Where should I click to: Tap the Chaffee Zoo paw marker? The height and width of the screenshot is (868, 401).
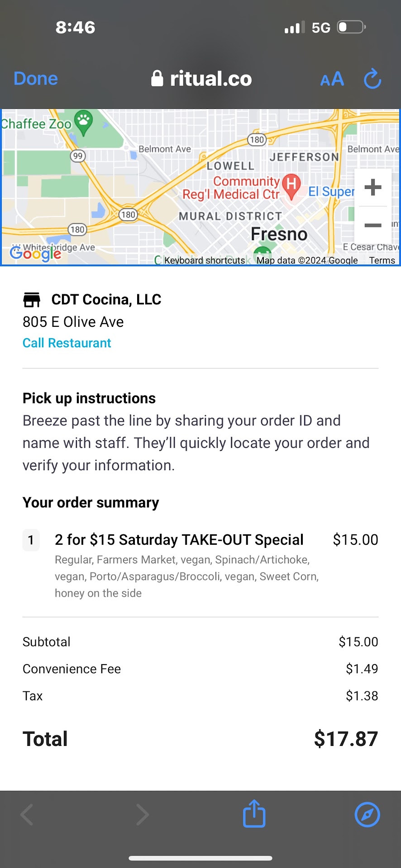[x=83, y=122]
